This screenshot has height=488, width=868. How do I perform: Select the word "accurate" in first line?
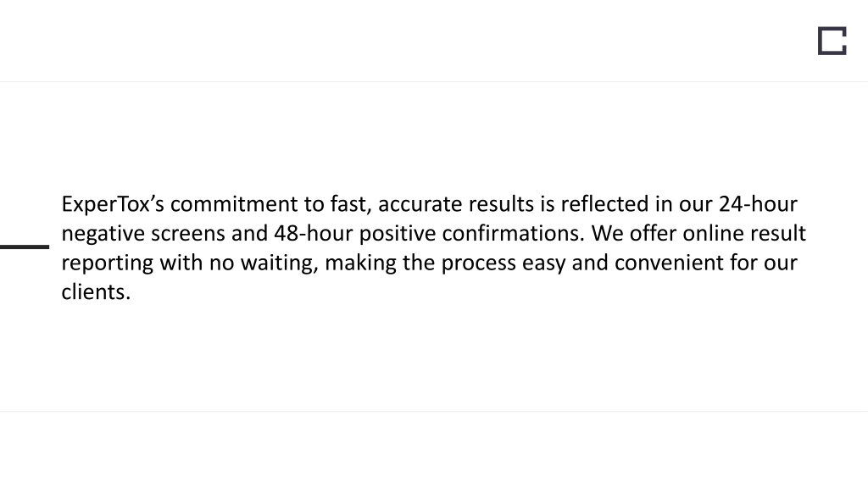420,204
